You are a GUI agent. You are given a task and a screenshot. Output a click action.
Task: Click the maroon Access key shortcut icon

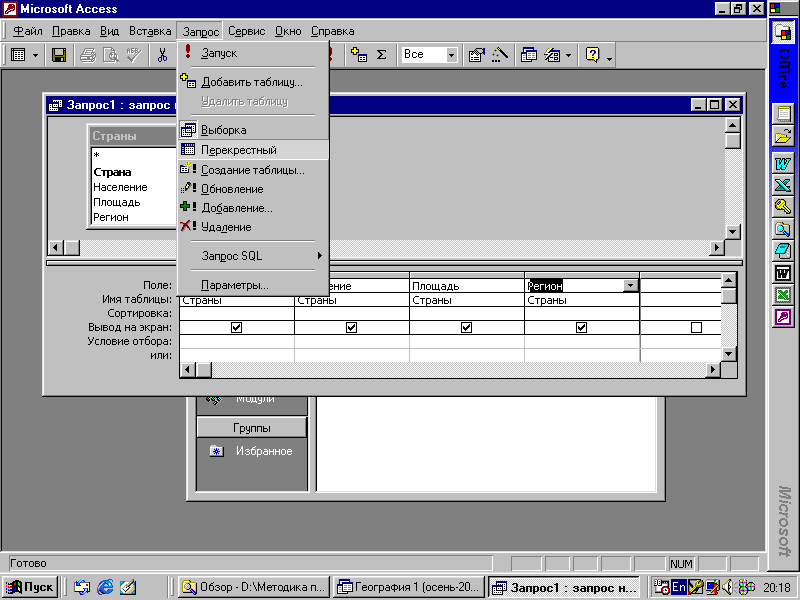pyautogui.click(x=783, y=317)
